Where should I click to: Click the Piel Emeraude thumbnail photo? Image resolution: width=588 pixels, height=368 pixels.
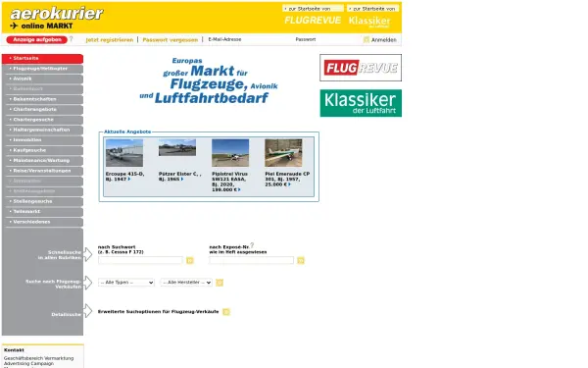tap(283, 153)
